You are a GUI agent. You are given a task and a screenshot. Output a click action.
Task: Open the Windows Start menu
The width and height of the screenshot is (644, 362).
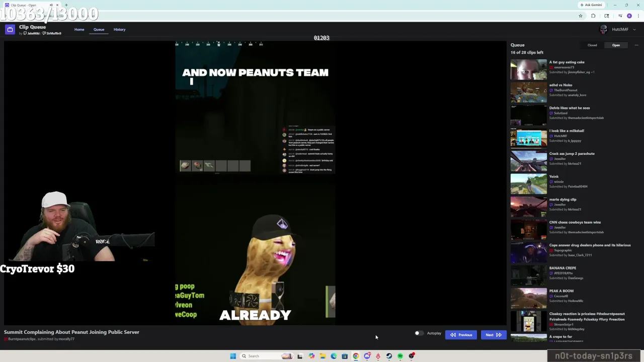click(x=233, y=356)
